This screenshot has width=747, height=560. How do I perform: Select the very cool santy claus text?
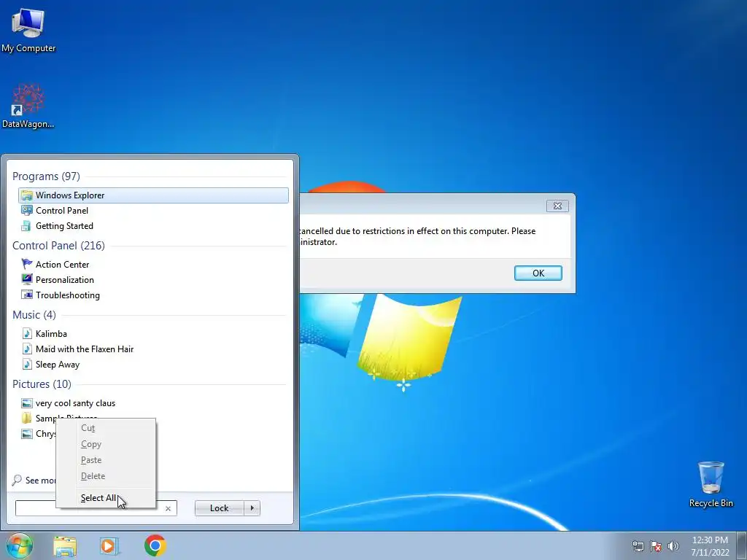75,402
